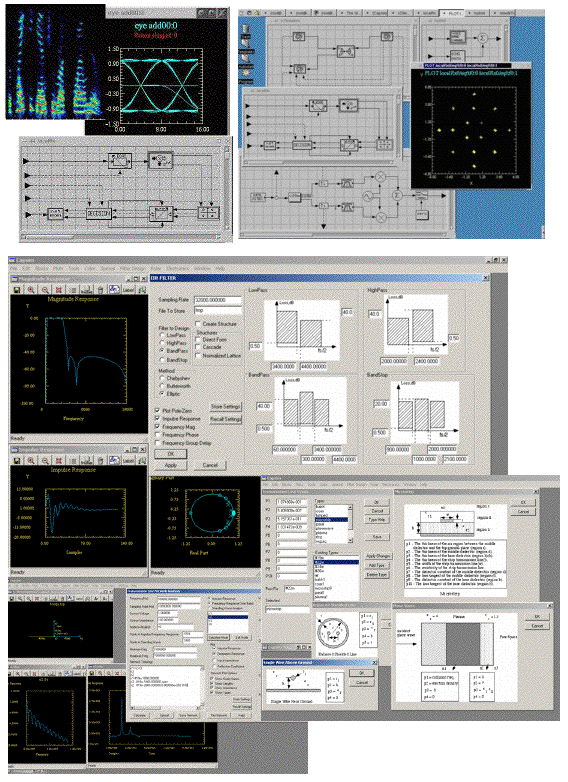Click the Sampling Rate input field
The height and width of the screenshot is (782, 568).
(x=217, y=300)
